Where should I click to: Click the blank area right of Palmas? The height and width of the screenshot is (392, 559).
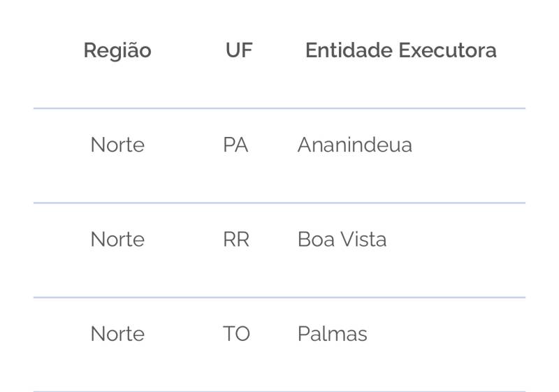tap(447, 334)
